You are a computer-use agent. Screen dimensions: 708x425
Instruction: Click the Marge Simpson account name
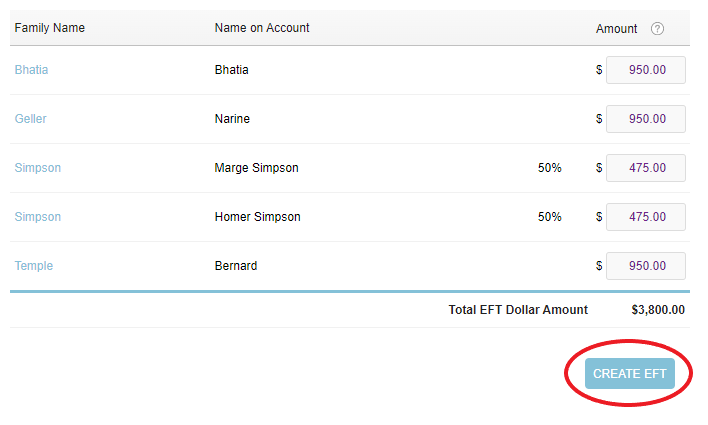[256, 168]
